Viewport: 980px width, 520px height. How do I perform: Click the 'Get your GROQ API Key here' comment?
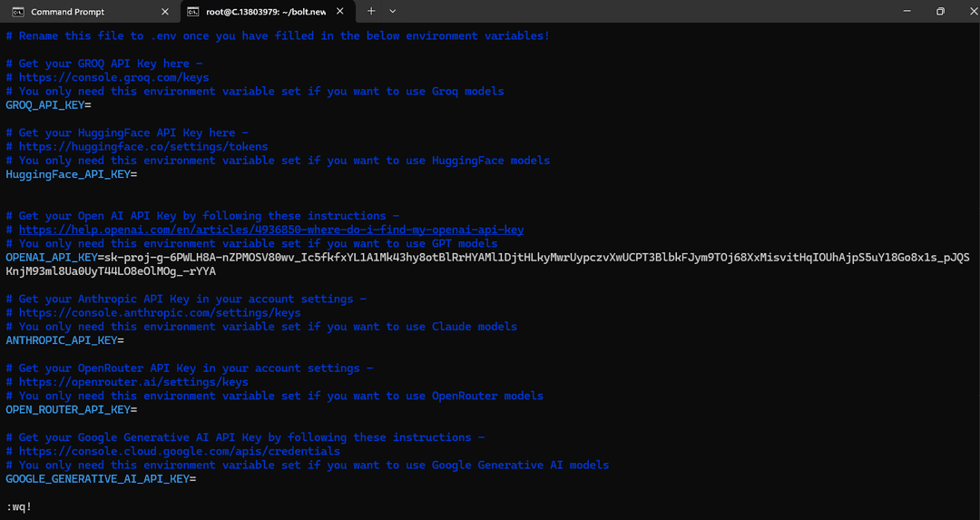coord(104,64)
